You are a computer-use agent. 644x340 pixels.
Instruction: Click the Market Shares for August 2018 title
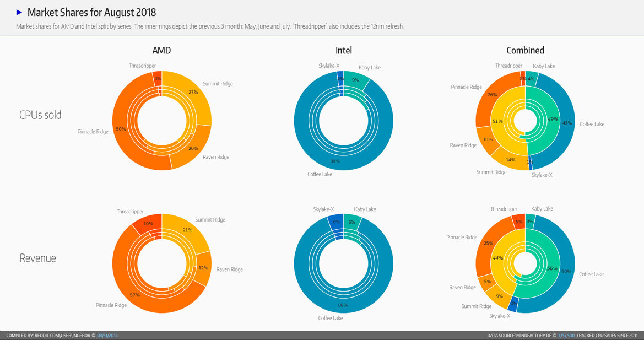(x=91, y=12)
